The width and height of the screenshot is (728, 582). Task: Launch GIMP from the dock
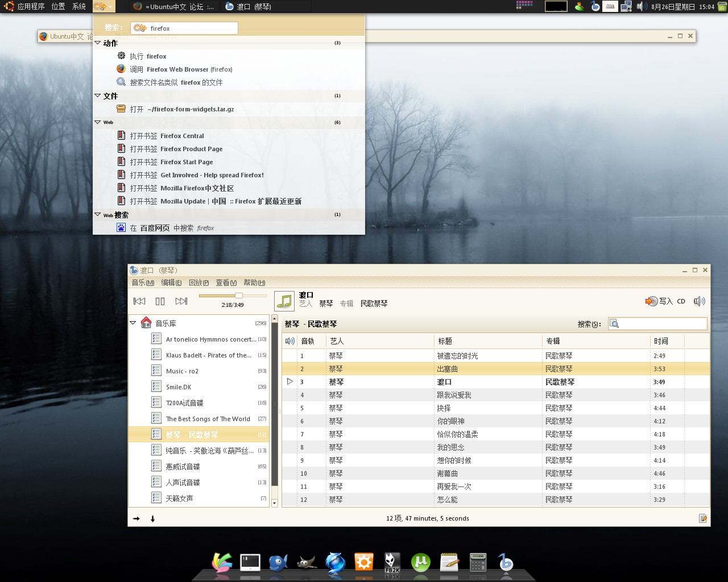[307, 562]
